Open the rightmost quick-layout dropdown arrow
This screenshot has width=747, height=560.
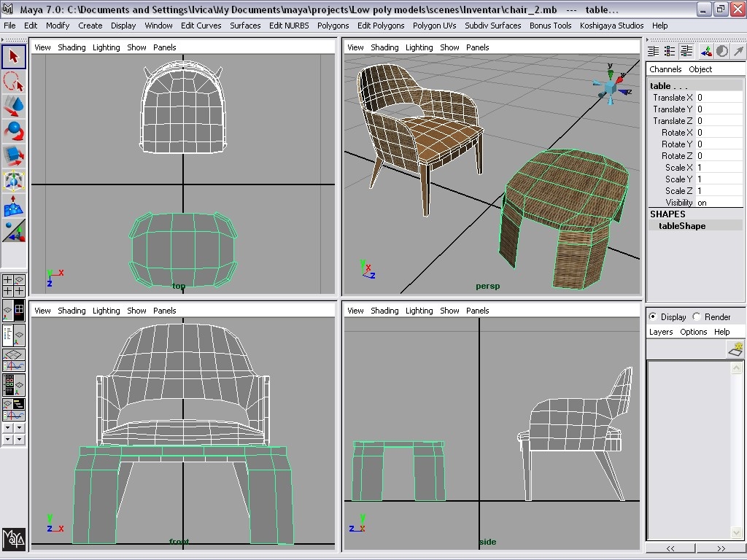(x=19, y=439)
